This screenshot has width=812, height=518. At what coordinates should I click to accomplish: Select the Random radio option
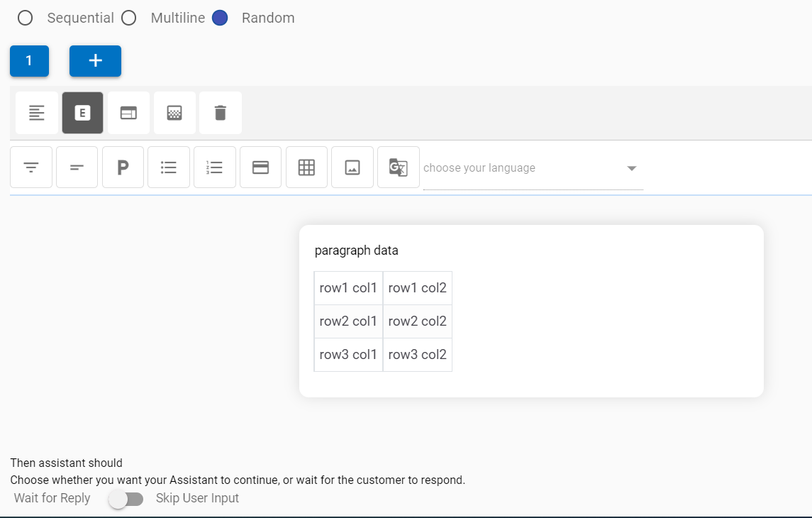click(220, 18)
